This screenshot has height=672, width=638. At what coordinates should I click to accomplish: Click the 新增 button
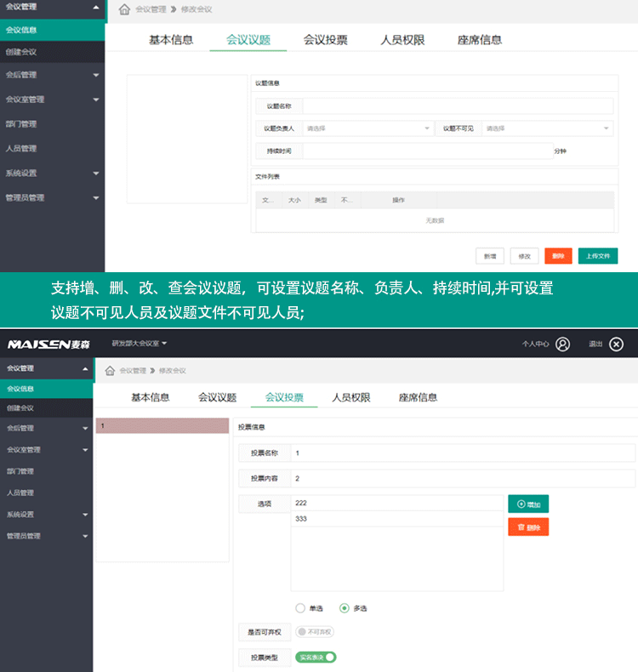490,256
